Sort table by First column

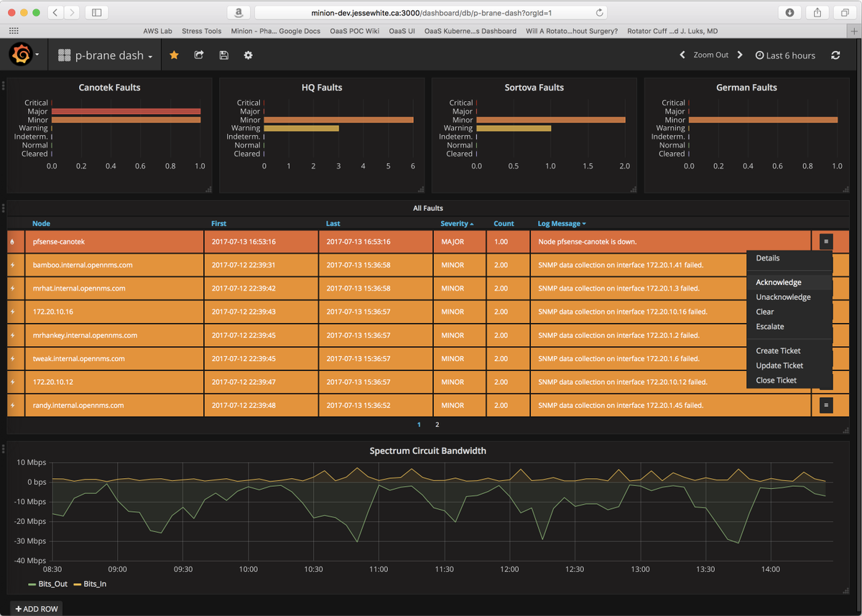(218, 224)
